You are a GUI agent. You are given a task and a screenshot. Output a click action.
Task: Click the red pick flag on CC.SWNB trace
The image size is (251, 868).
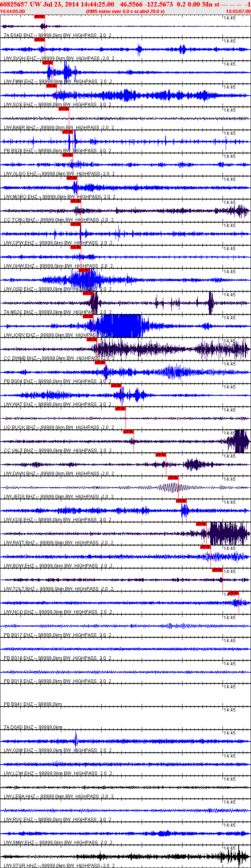(x=92, y=339)
